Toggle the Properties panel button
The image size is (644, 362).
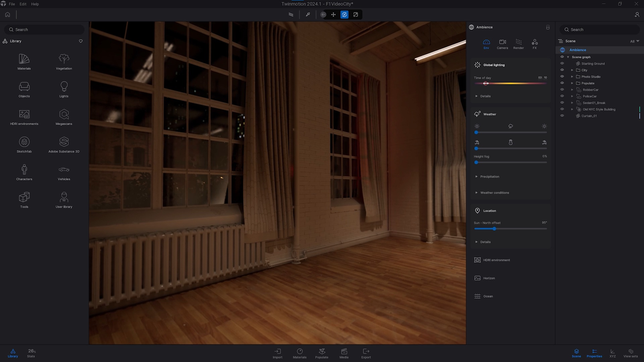tap(594, 353)
